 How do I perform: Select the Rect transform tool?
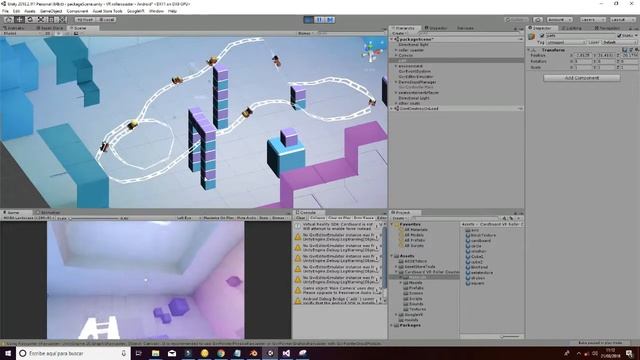(51, 20)
